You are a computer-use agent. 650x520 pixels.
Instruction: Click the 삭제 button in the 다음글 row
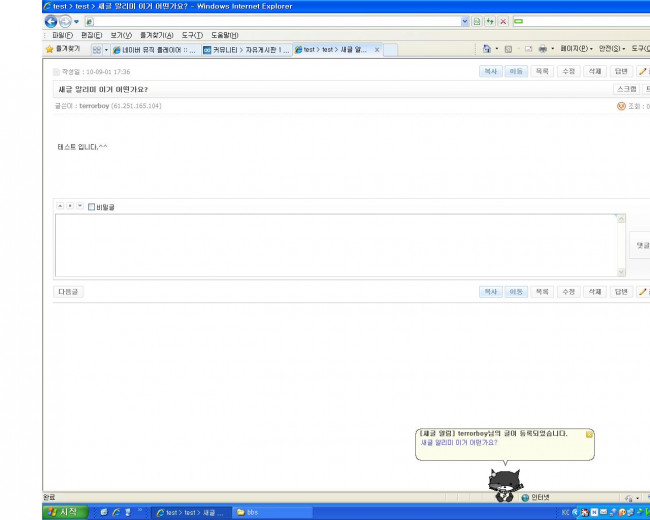point(595,292)
